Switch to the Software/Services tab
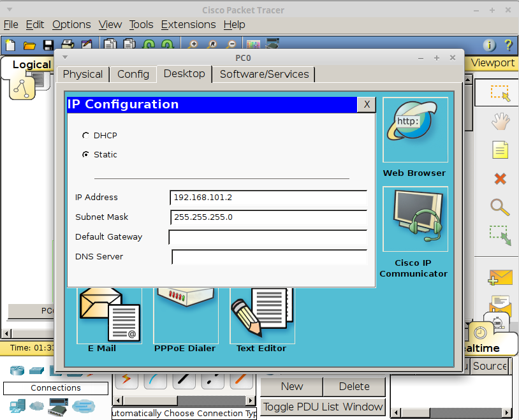 tap(264, 75)
